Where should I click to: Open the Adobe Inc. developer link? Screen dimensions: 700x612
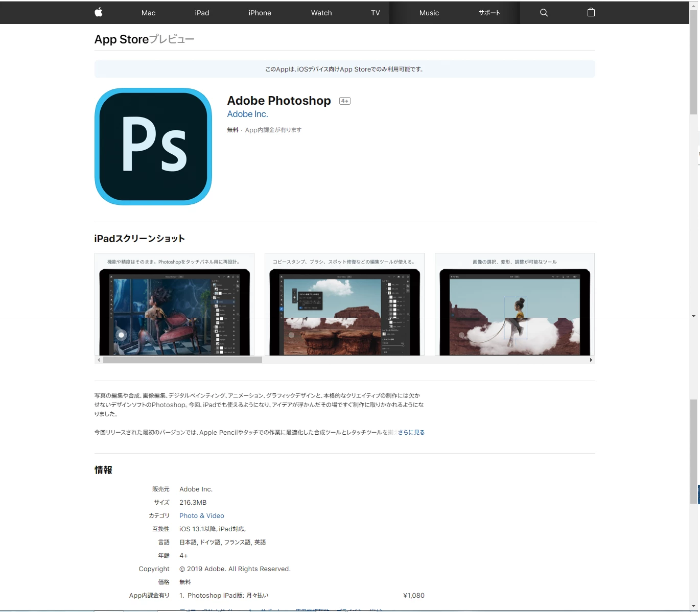(247, 114)
